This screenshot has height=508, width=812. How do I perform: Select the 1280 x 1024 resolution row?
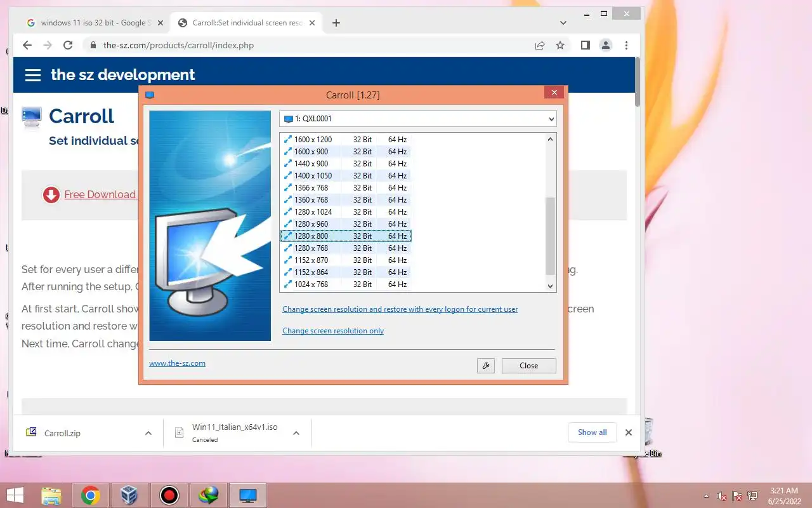point(346,212)
